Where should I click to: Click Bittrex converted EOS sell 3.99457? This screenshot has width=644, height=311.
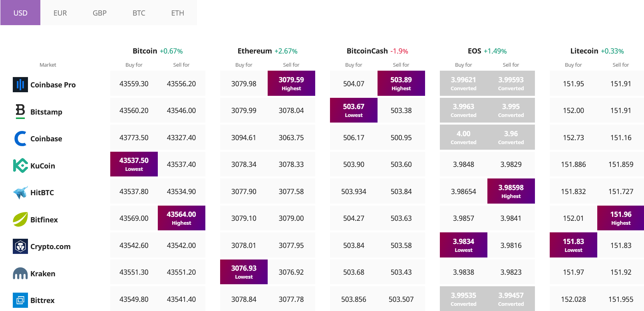[511, 299]
